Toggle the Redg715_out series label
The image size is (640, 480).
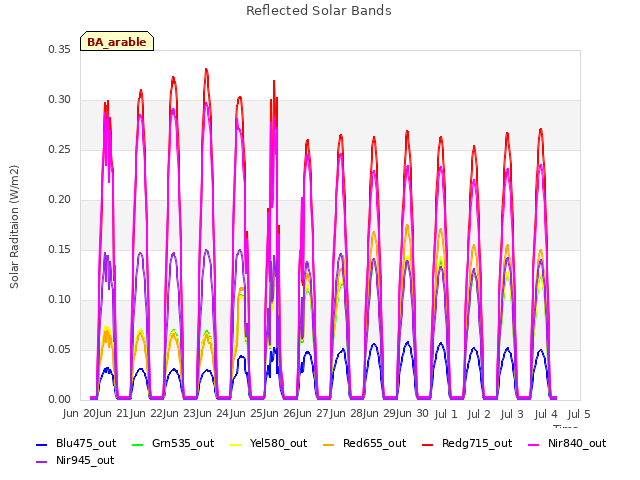(477, 444)
